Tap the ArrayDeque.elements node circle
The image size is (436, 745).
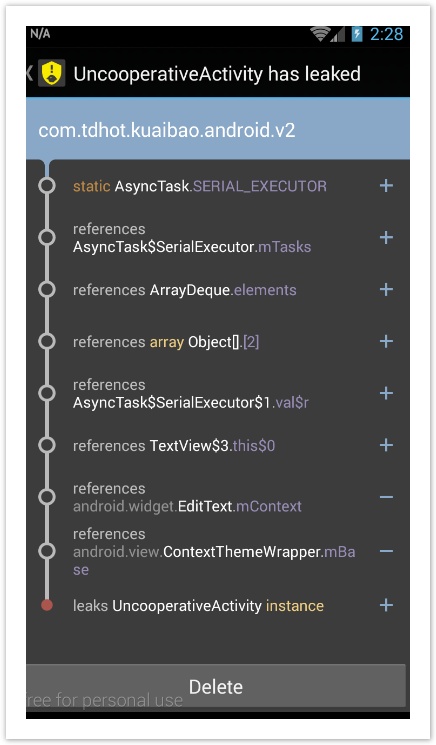(47, 289)
